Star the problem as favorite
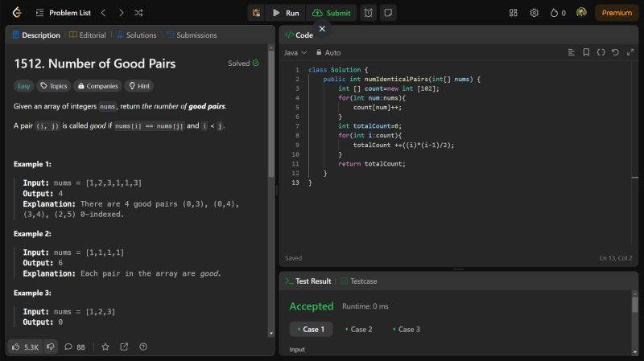Image resolution: width=644 pixels, height=361 pixels. (x=105, y=347)
